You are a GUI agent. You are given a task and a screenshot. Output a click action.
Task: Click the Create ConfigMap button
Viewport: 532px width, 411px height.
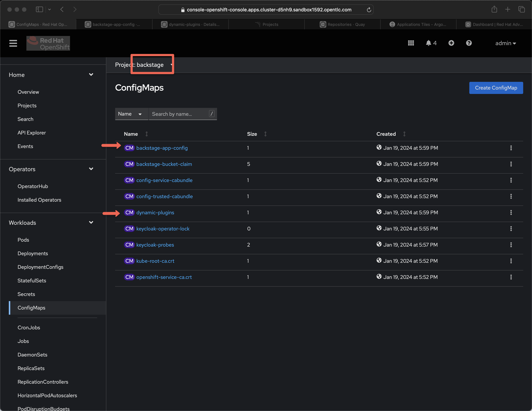[x=496, y=88]
